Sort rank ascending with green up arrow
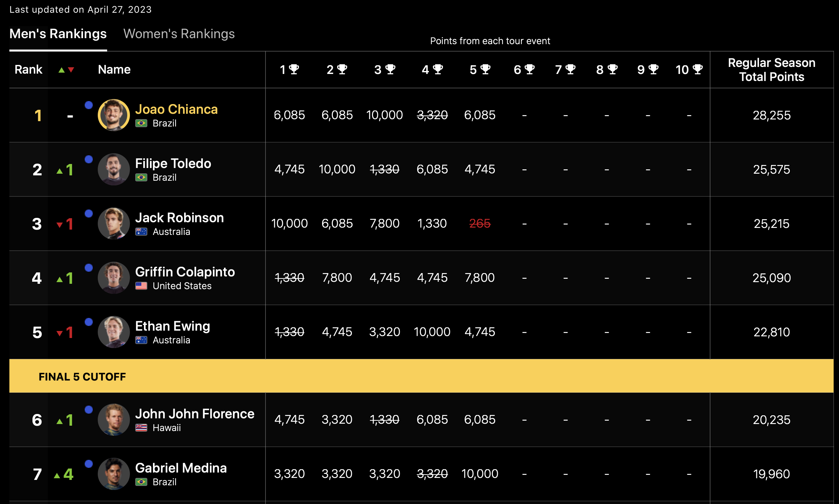The width and height of the screenshot is (839, 504). click(x=62, y=70)
